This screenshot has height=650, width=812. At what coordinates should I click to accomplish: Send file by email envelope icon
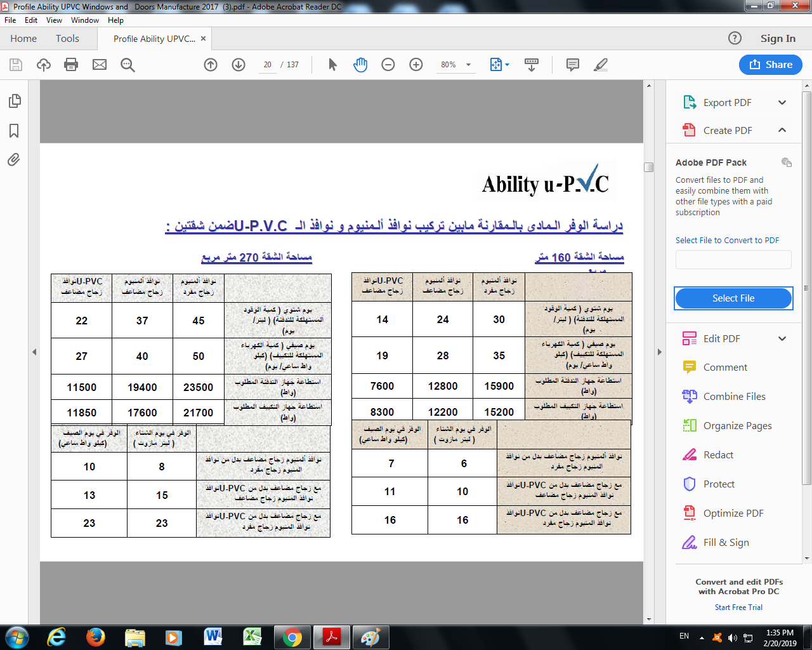point(100,65)
